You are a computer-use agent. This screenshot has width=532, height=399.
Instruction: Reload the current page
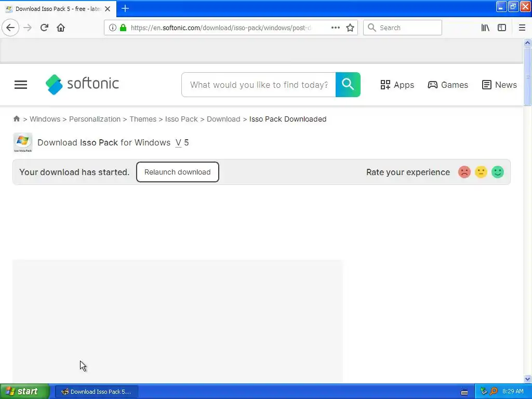click(44, 28)
